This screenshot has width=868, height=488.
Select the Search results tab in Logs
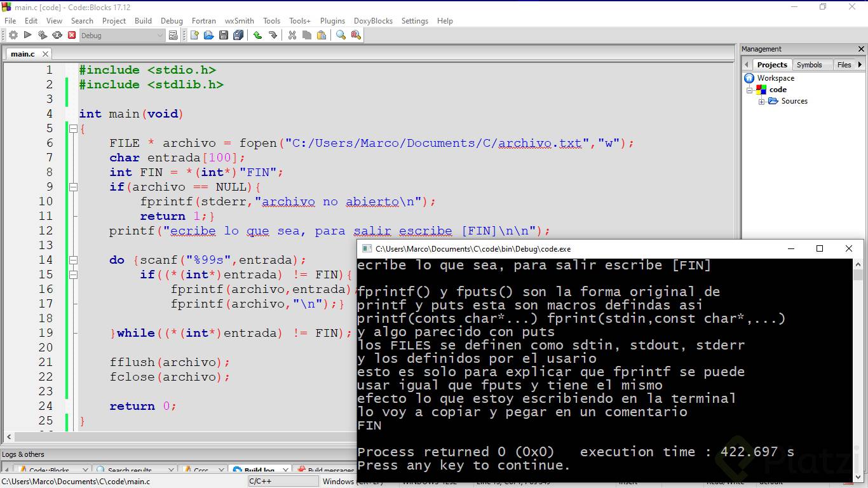(x=130, y=471)
